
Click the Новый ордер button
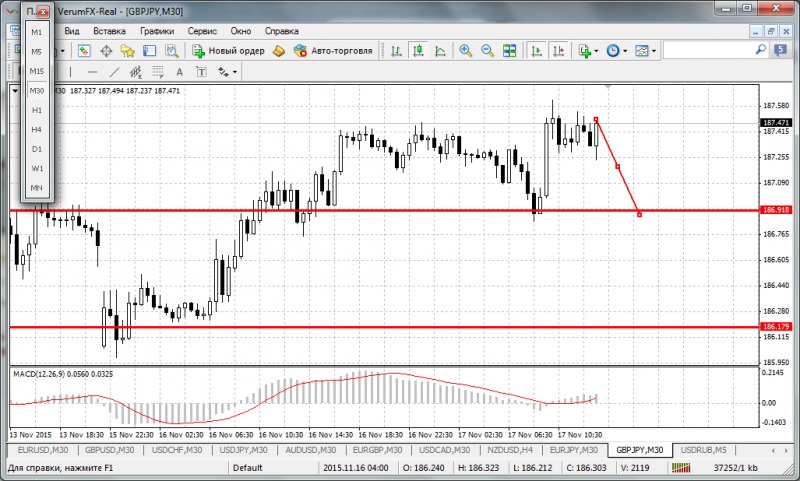click(229, 51)
